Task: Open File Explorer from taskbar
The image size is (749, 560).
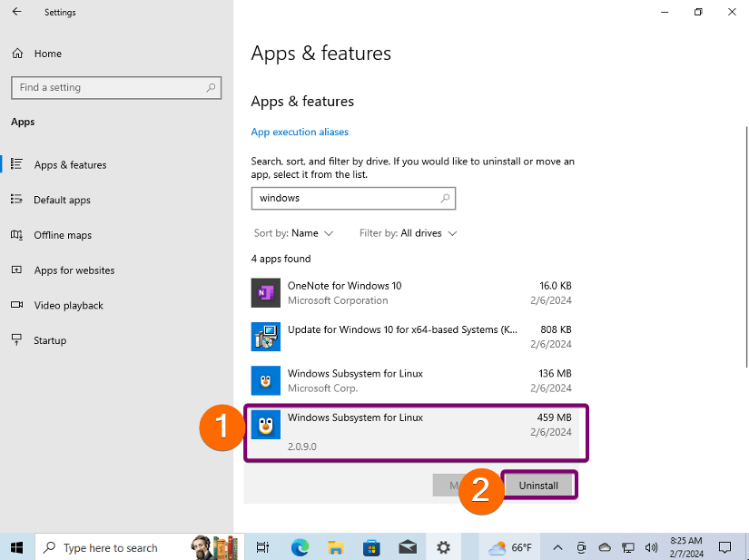Action: pos(336,547)
